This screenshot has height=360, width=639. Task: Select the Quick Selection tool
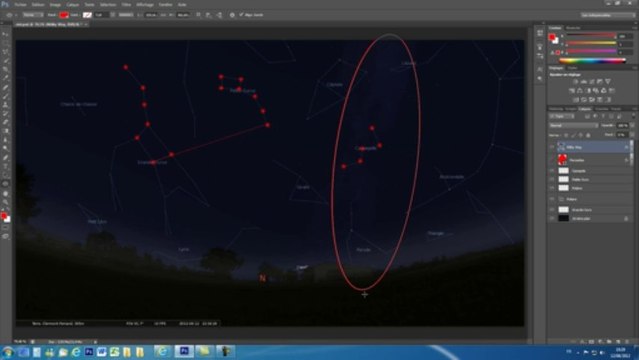(x=6, y=61)
